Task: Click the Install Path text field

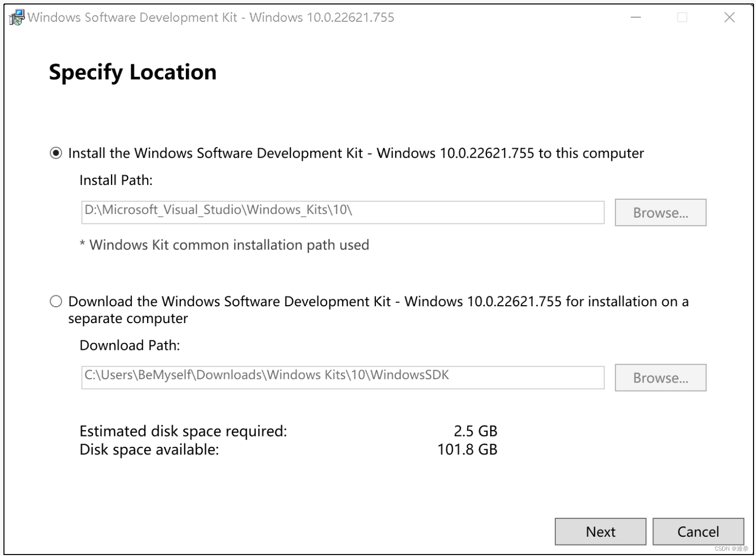Action: [x=343, y=212]
